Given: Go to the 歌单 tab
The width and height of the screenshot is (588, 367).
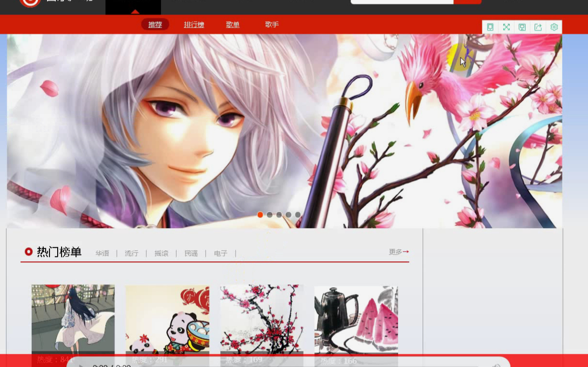Looking at the screenshot, I should pos(233,24).
